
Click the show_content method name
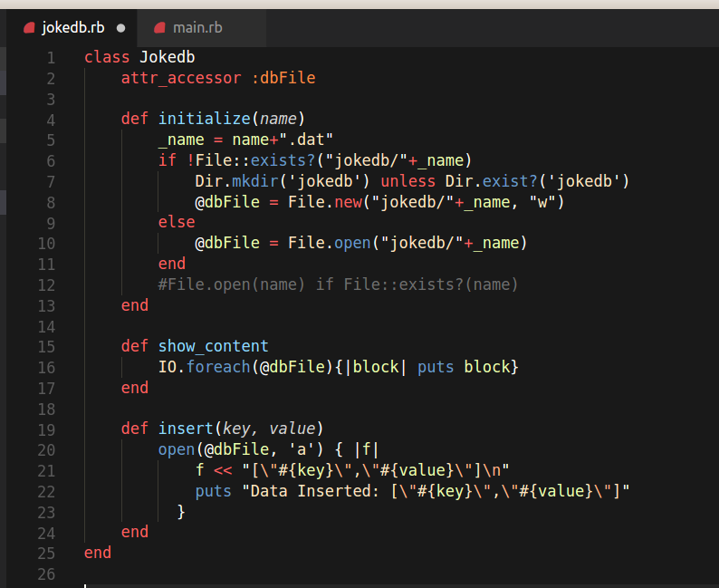coord(213,346)
